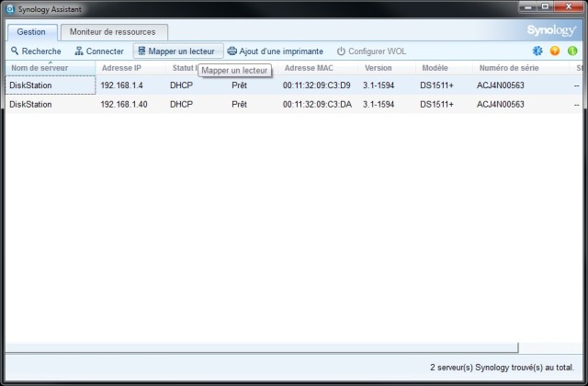Image resolution: width=588 pixels, height=386 pixels.
Task: Switch to the Moniteur de ressources tab
Action: click(114, 32)
